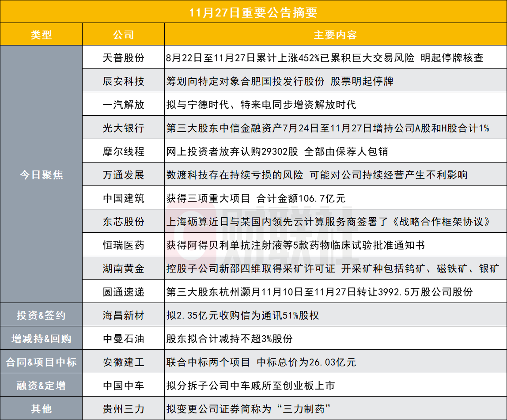Select the 增减持&回购 category label
Screen dimensions: 507x420
(x=42, y=339)
